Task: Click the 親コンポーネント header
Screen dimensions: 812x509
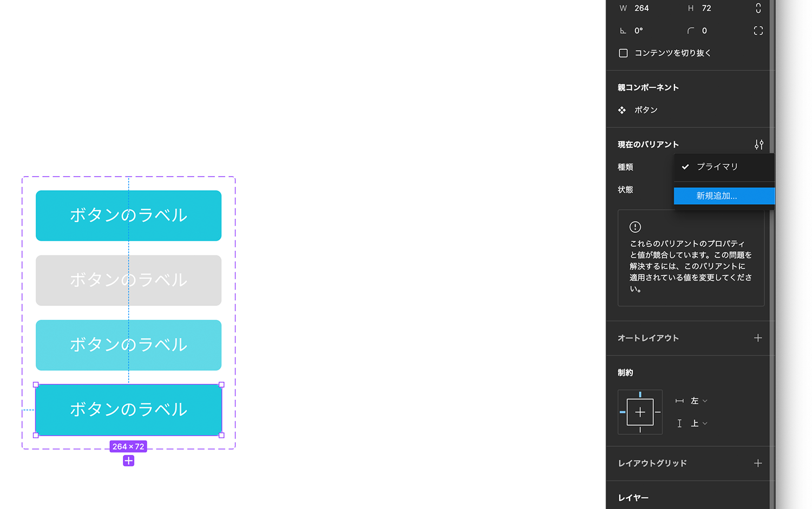Action: point(648,87)
